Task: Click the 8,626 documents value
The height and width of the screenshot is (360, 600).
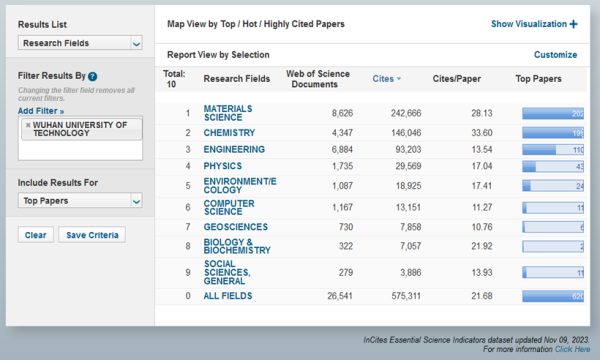Action: (x=342, y=113)
